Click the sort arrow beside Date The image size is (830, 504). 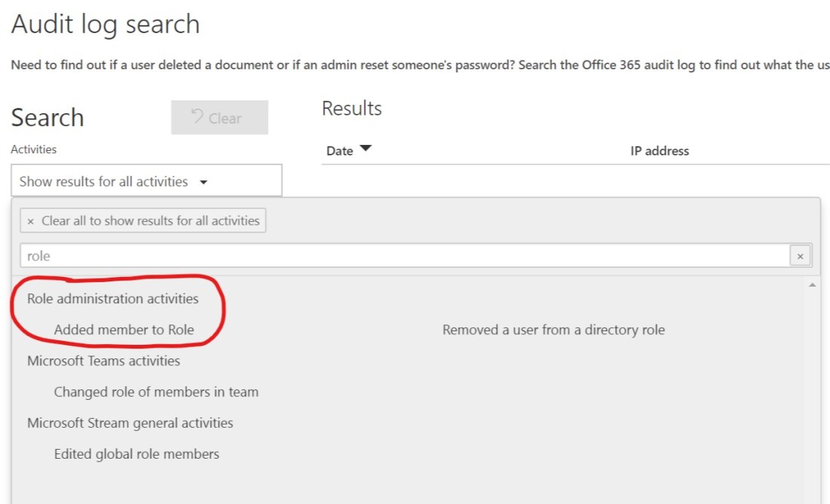click(366, 149)
